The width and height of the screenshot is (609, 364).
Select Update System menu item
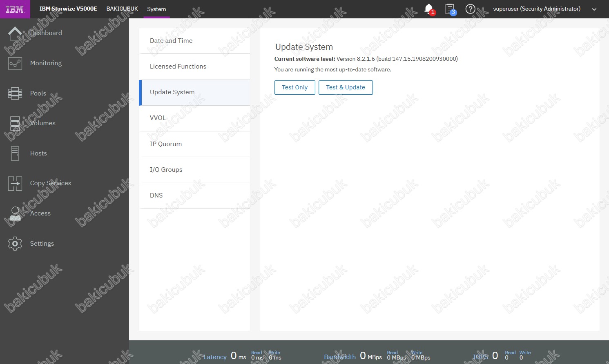194,92
